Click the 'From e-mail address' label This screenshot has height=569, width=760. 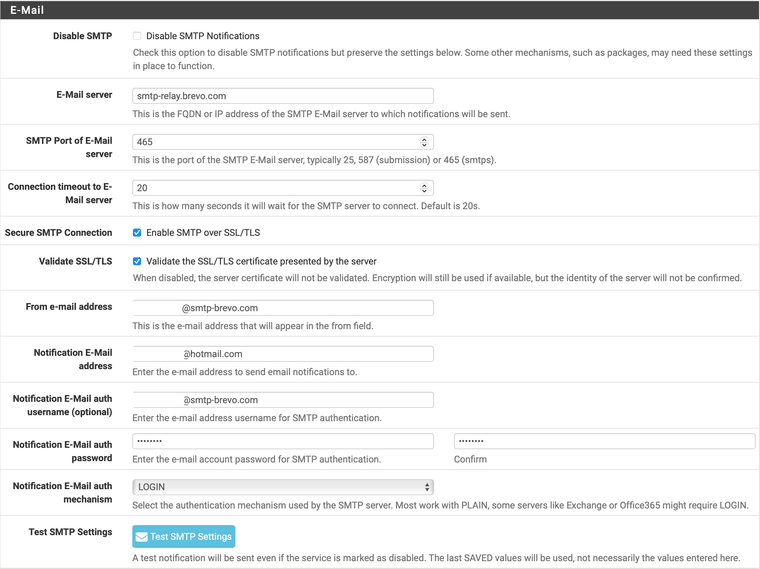[x=69, y=307]
